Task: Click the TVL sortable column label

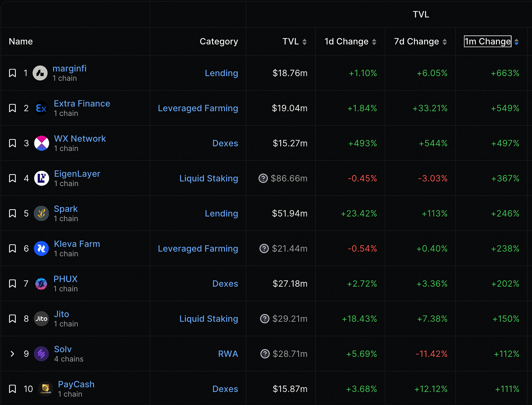Action: click(x=290, y=42)
